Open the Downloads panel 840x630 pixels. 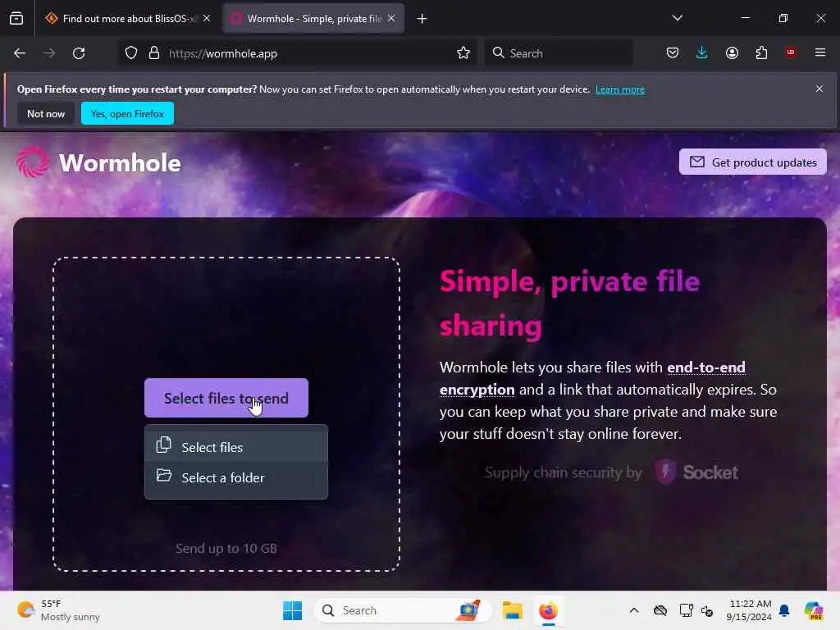point(702,53)
